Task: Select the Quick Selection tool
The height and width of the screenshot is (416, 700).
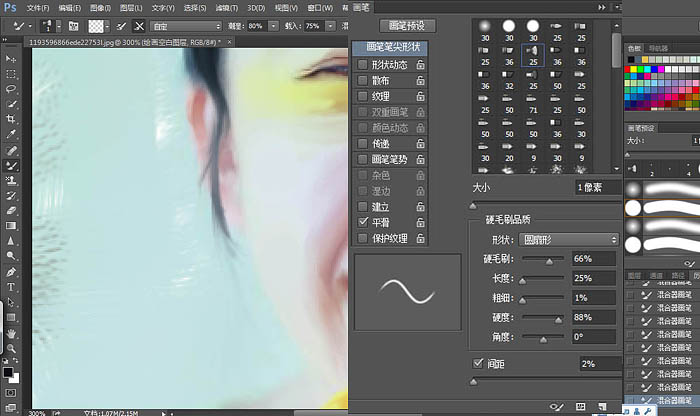Action: 11,104
